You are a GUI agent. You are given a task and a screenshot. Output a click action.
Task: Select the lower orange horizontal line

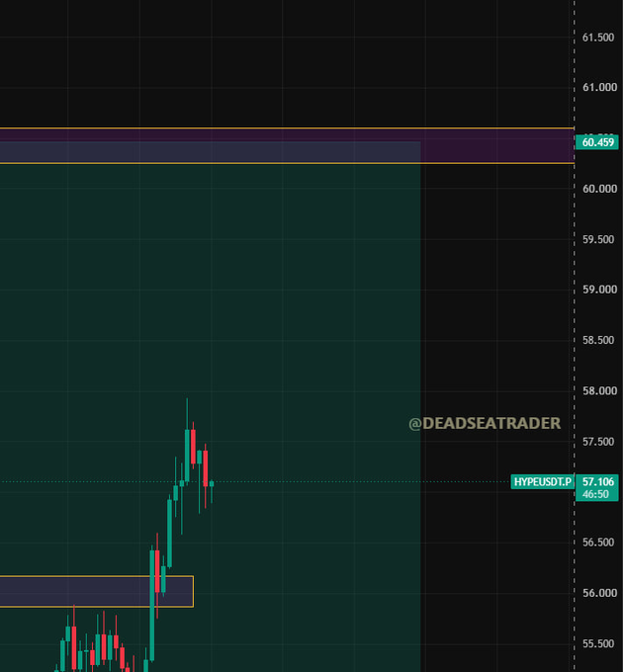(x=288, y=163)
